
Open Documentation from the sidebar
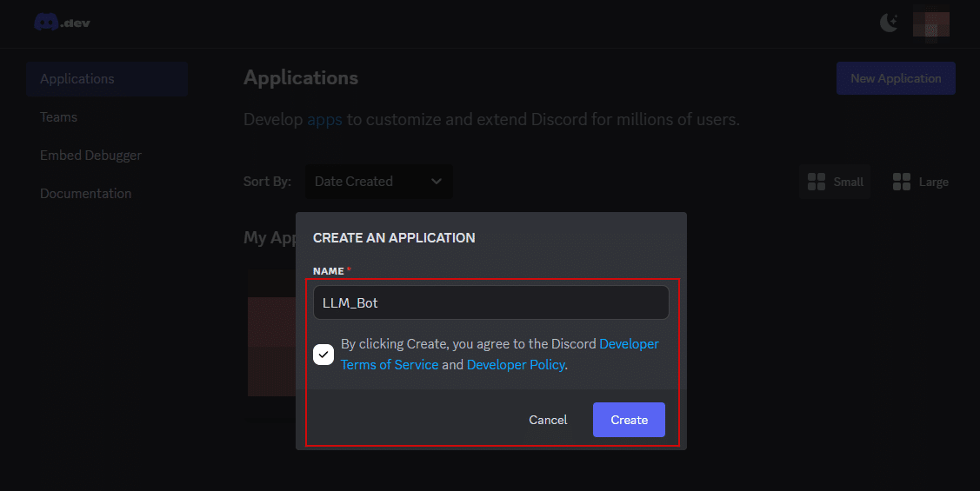[85, 194]
